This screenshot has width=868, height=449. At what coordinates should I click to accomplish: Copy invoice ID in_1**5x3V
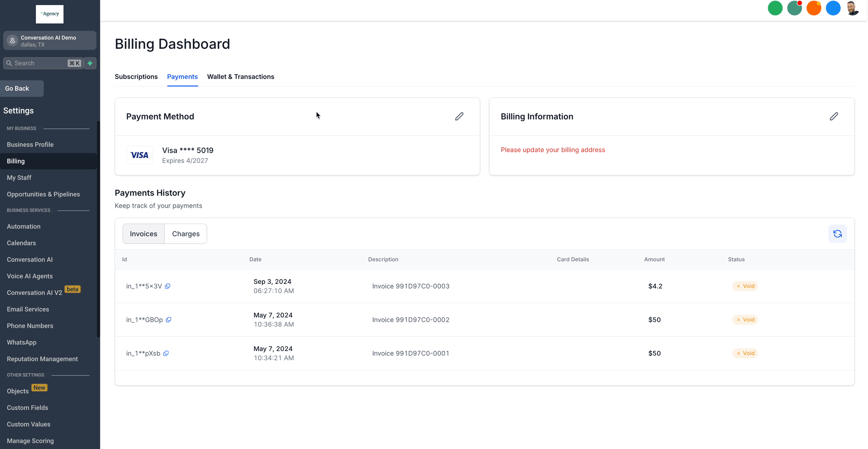point(168,286)
